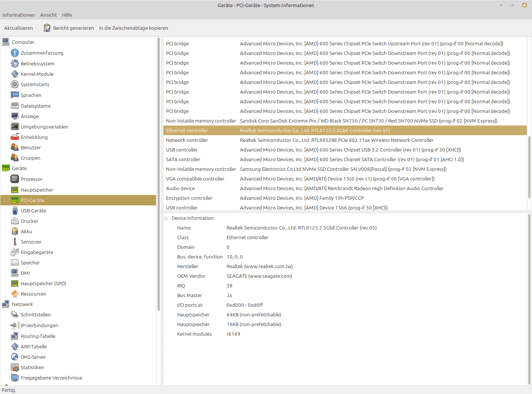Select the Encryption controller row

click(345, 198)
